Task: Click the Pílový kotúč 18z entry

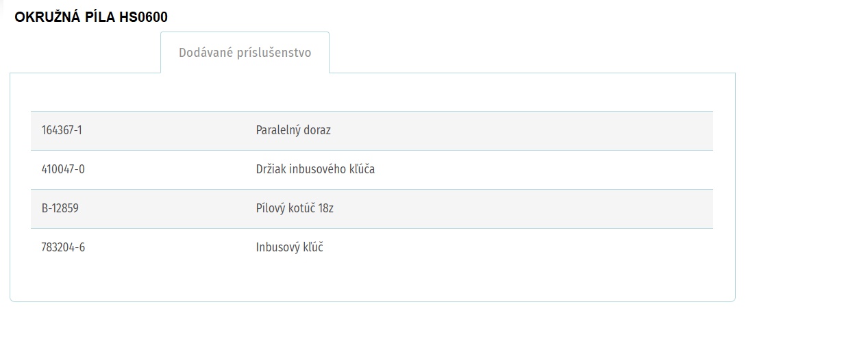Action: tap(295, 208)
